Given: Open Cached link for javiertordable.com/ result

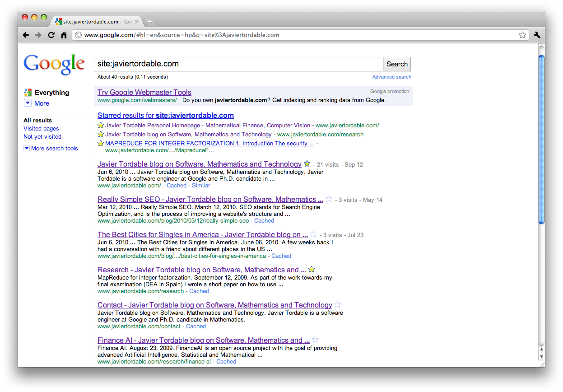Looking at the screenshot, I should (x=177, y=186).
